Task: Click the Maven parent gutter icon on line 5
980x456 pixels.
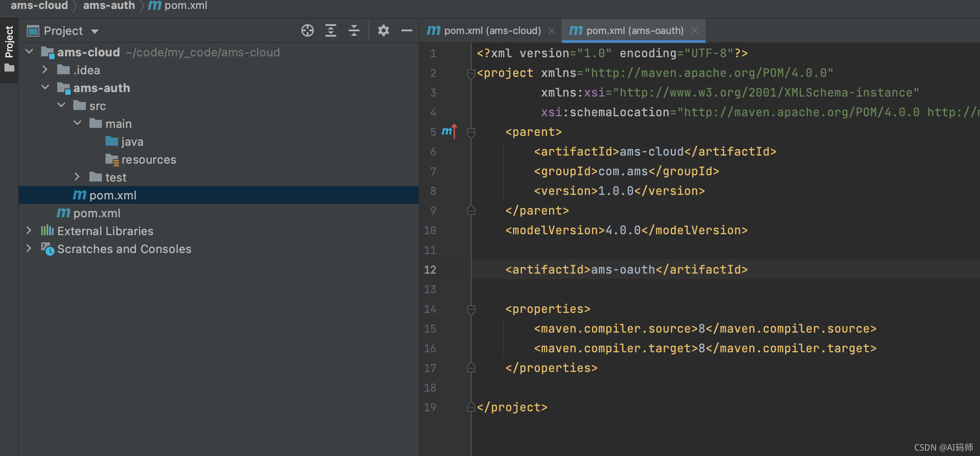Action: click(449, 131)
